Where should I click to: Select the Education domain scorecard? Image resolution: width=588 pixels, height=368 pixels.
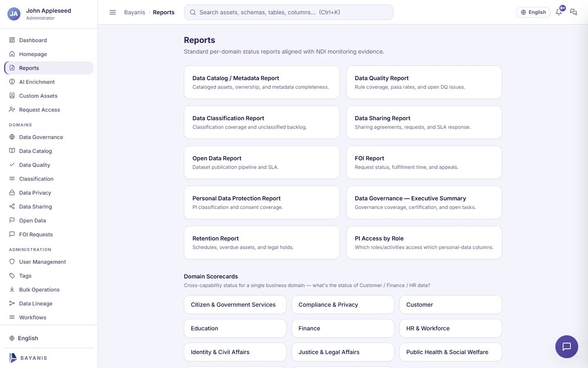point(235,328)
